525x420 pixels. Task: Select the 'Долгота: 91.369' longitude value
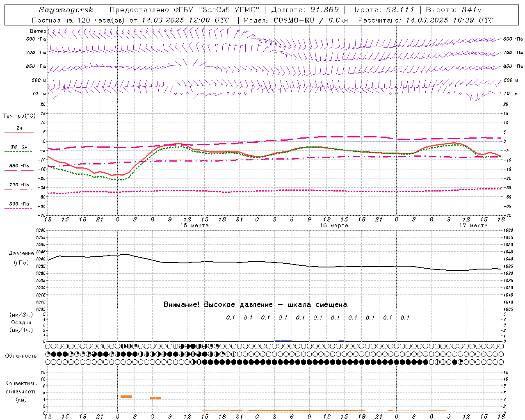(x=305, y=10)
